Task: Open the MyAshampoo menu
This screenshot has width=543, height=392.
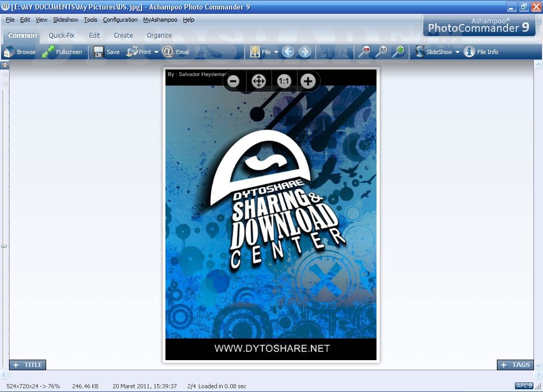Action: [160, 20]
